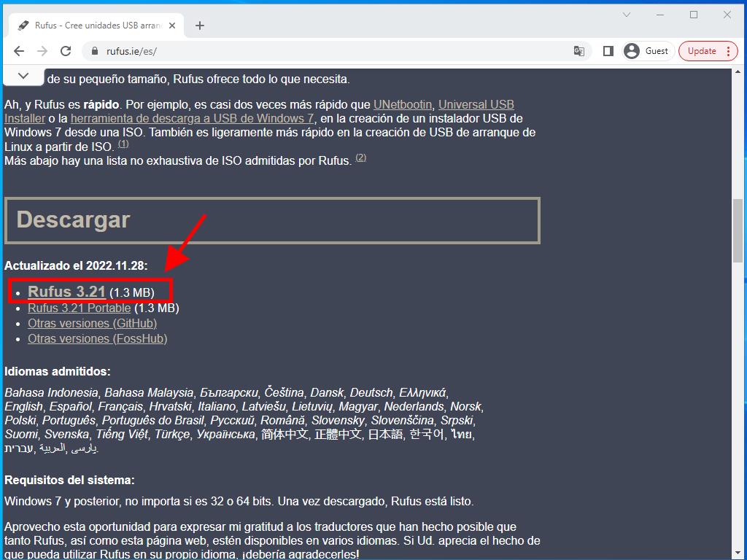Image resolution: width=747 pixels, height=560 pixels.
Task: Click Rufus 3.21 Portable link
Action: [x=79, y=308]
